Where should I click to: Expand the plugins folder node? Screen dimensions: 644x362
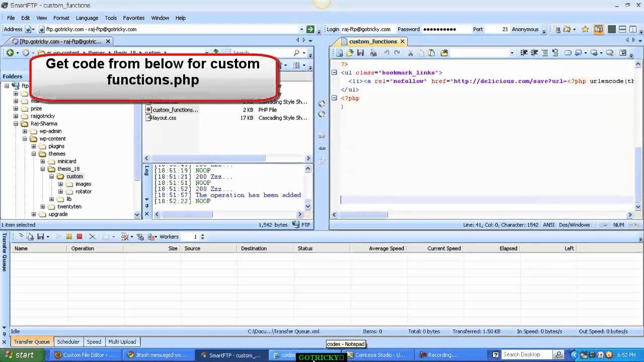pos(34,146)
